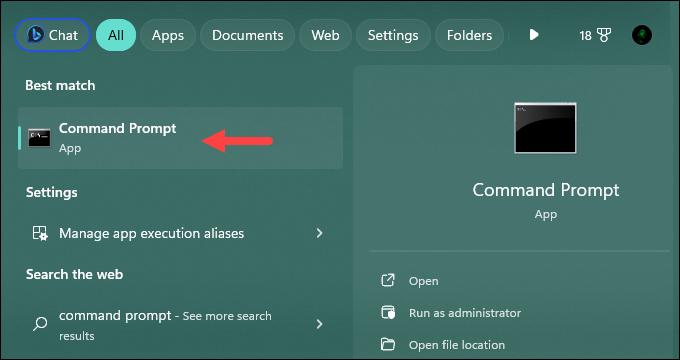680x360 pixels.
Task: Open Manage app execution aliases setting
Action: [180, 233]
